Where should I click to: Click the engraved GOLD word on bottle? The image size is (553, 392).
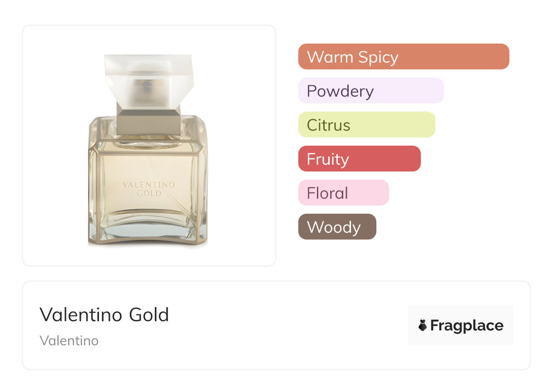coord(149,193)
